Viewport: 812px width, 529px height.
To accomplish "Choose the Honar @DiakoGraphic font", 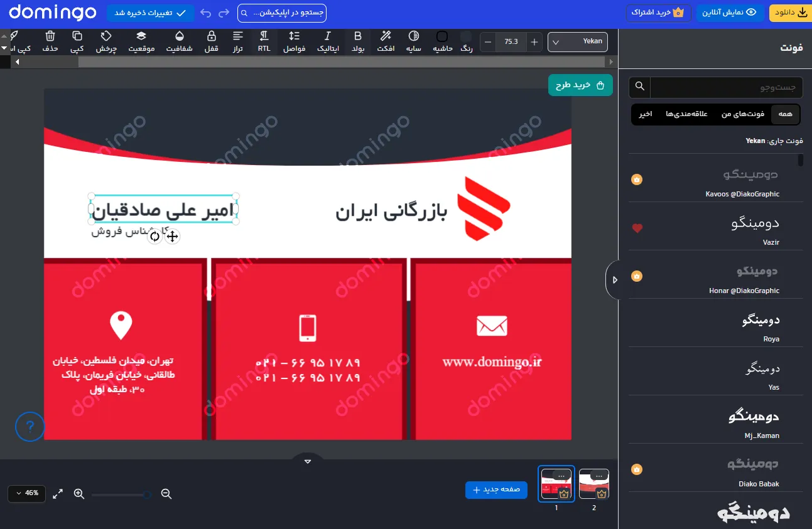I will [716, 275].
